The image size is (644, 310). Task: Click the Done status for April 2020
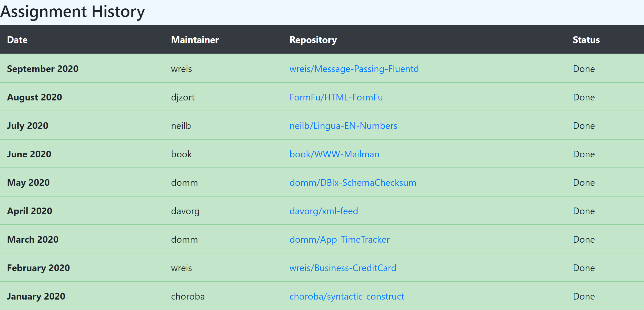(584, 211)
